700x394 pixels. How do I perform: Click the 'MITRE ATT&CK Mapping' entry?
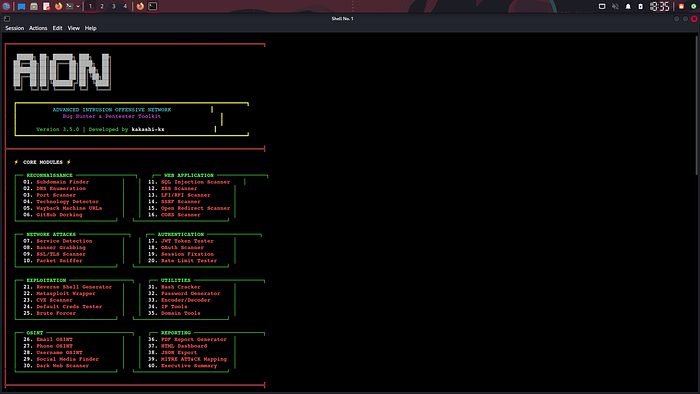click(x=194, y=359)
